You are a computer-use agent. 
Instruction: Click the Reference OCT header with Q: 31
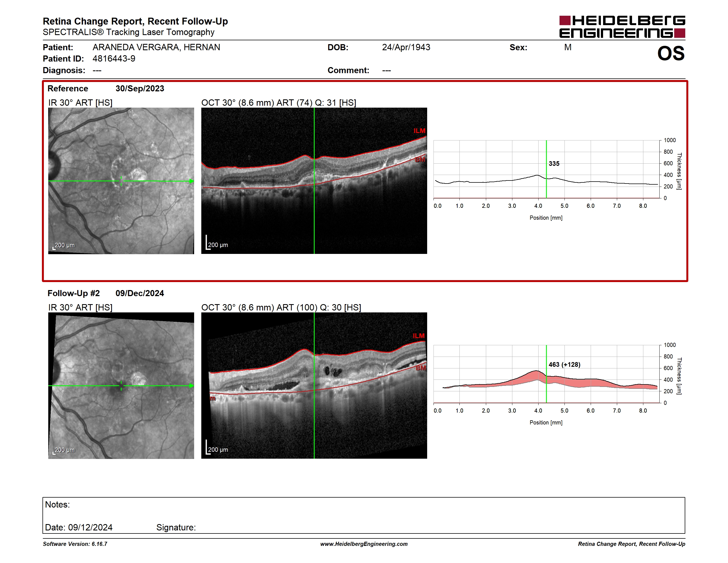tap(279, 102)
